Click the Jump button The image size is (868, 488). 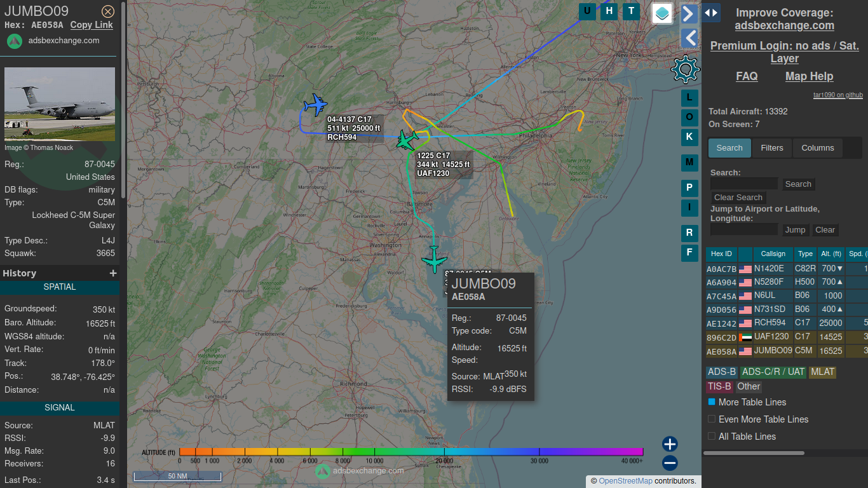795,230
